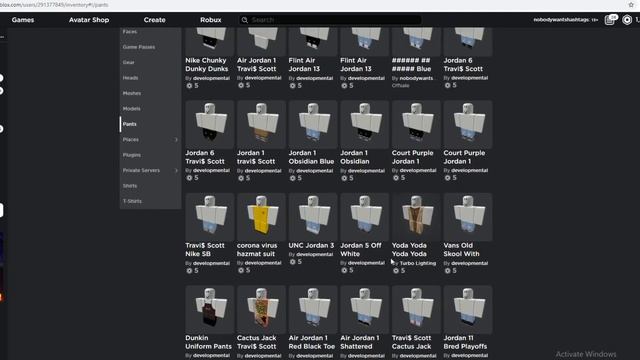Open the Robux nav item
The height and width of the screenshot is (360, 640).
211,20
